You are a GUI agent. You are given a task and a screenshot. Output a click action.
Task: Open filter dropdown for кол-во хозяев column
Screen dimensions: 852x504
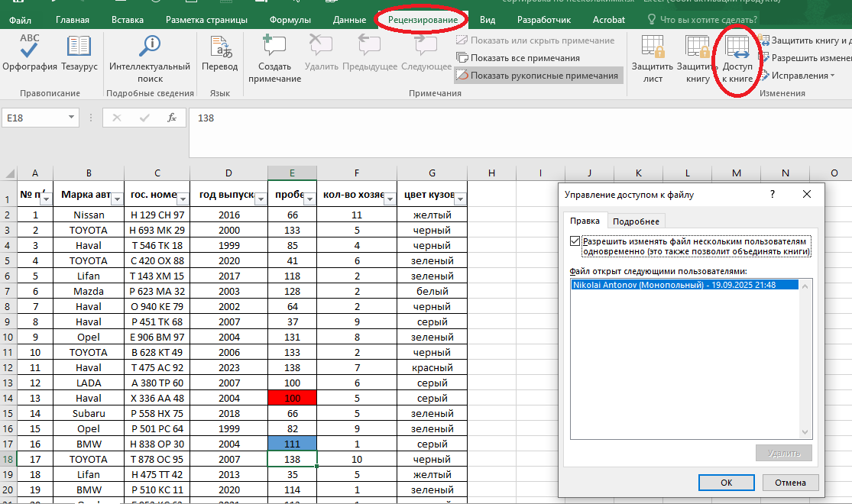(x=390, y=199)
